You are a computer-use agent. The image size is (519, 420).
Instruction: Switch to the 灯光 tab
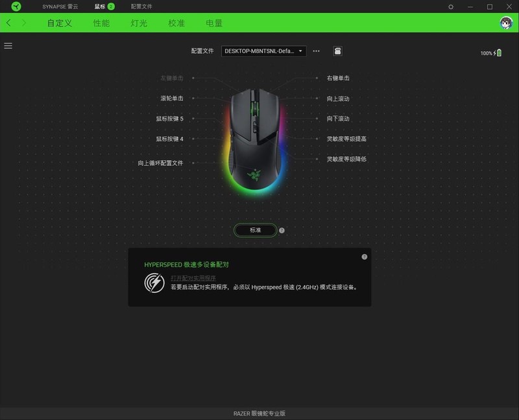pyautogui.click(x=138, y=22)
